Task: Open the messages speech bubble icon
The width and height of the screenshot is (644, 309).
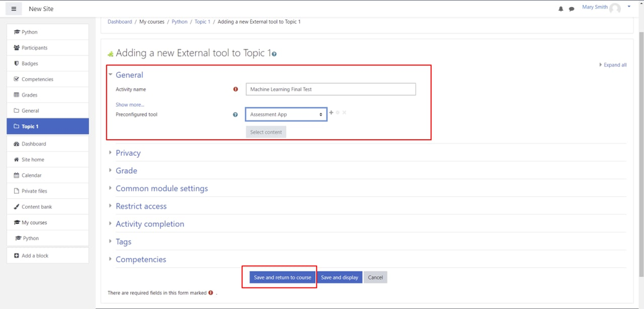Action: coord(571,9)
